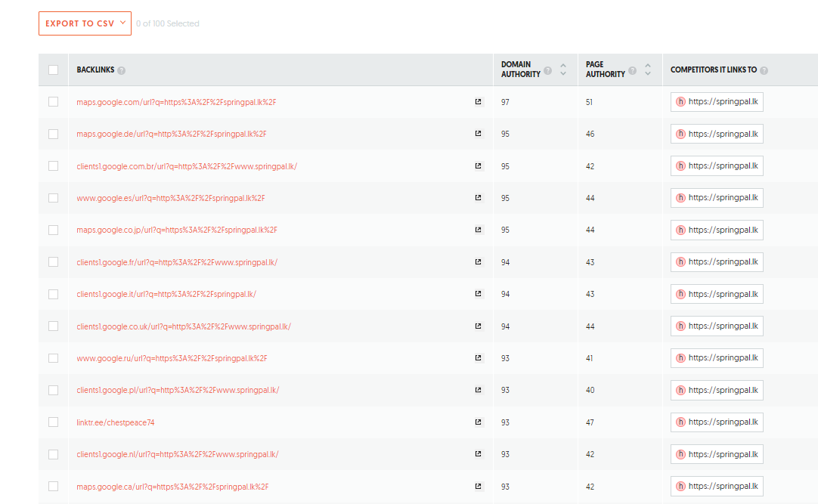The height and width of the screenshot is (504, 818).
Task: Open the clients1.google.nl backlink
Action: [x=178, y=454]
